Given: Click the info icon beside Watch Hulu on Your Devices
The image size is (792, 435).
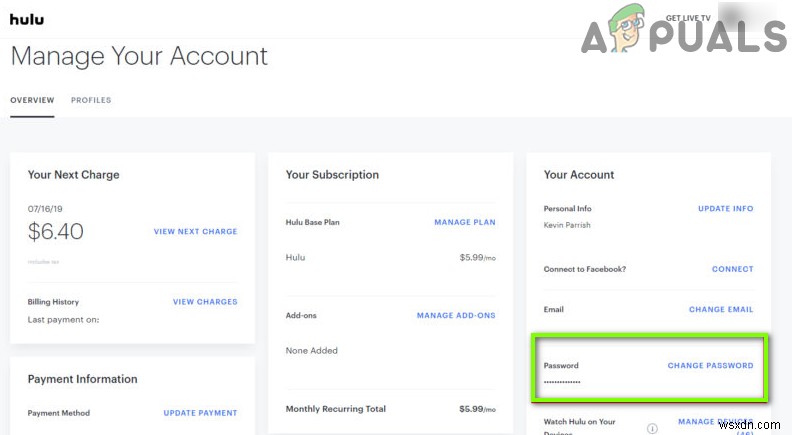Looking at the screenshot, I should pos(652,427).
